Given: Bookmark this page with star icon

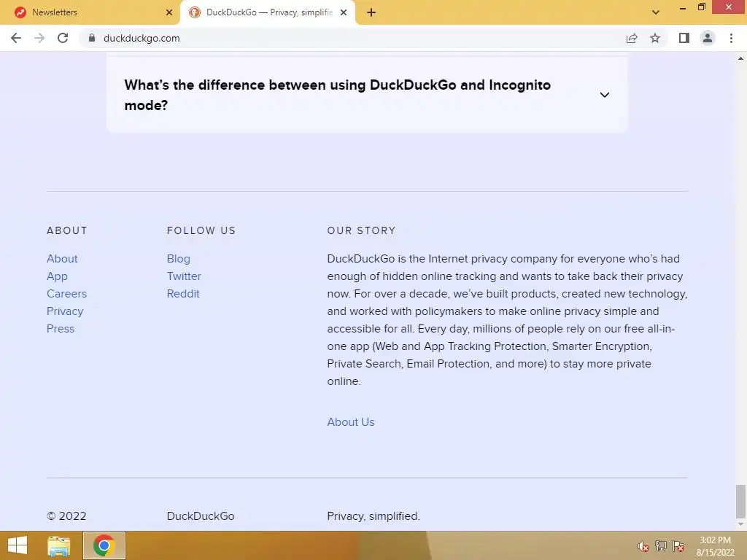Looking at the screenshot, I should pyautogui.click(x=655, y=38).
